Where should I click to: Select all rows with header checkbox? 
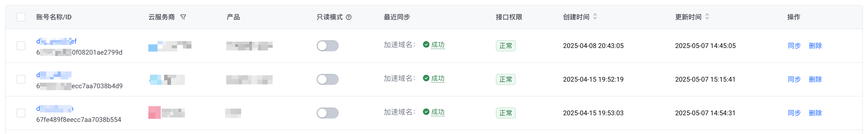(x=21, y=17)
